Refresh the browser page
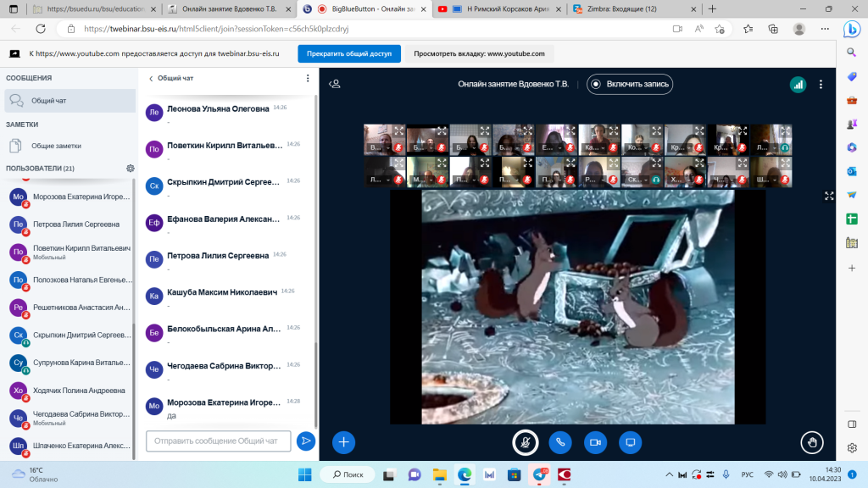This screenshot has width=868, height=488. [41, 29]
